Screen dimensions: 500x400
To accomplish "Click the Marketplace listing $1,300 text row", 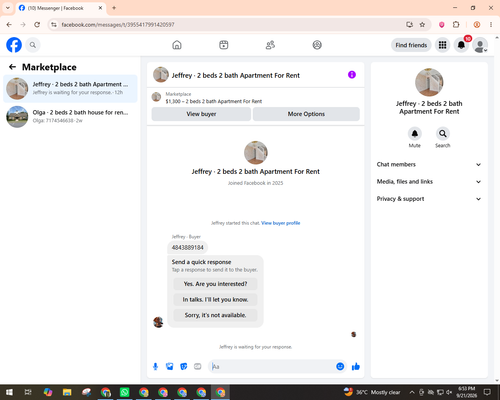I will pyautogui.click(x=214, y=101).
